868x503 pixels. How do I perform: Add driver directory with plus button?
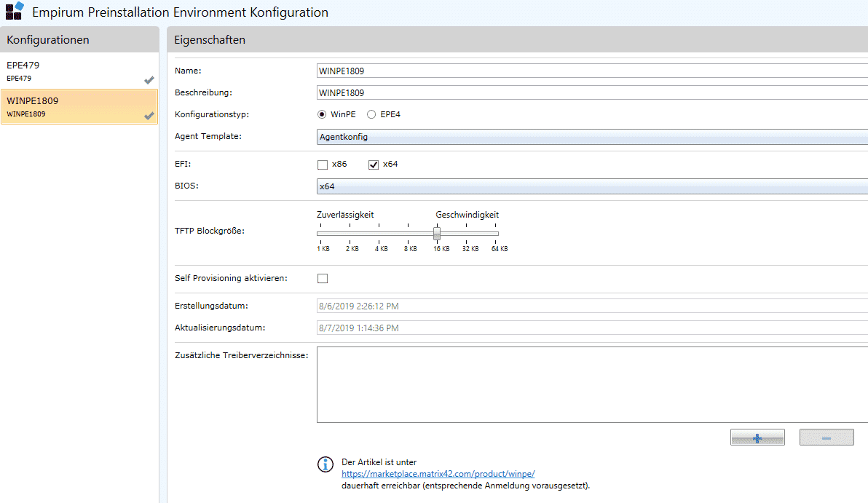(x=757, y=437)
